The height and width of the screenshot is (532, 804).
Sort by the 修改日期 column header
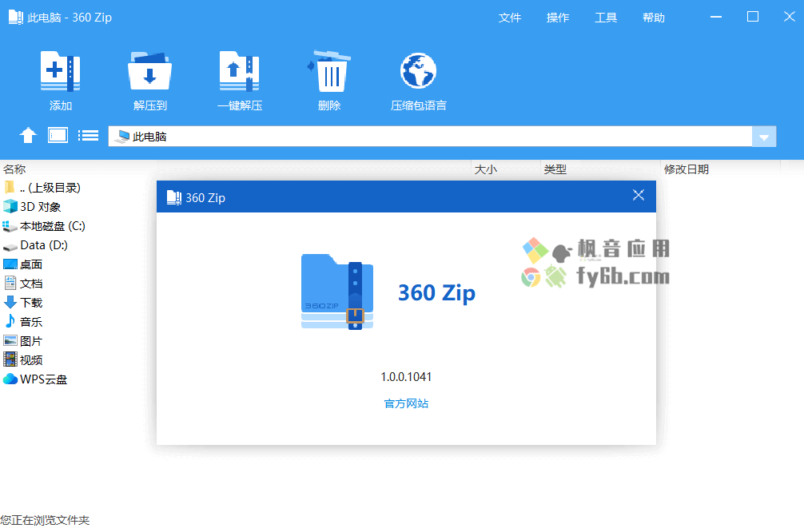687,169
